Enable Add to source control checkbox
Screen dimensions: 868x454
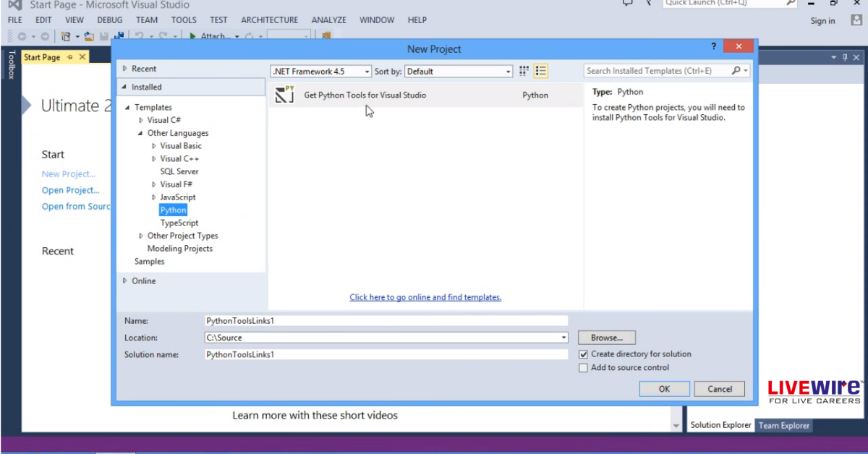coord(584,368)
